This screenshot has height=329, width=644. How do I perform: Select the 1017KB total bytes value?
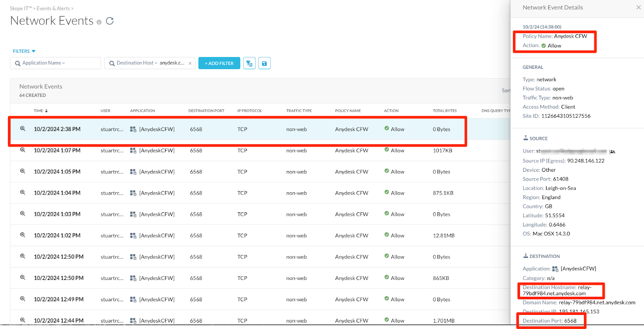442,150
